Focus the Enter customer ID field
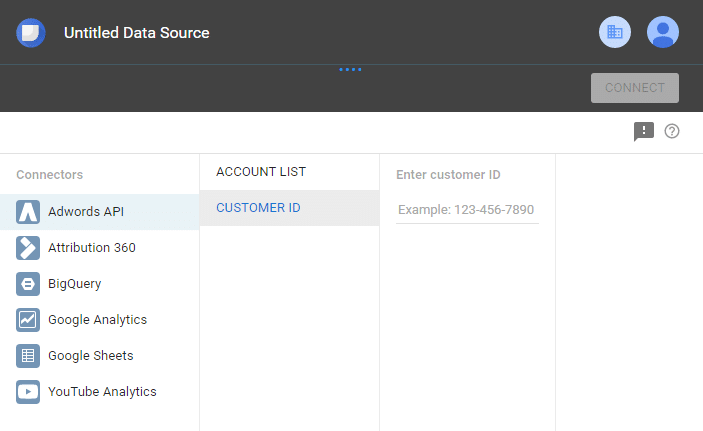The height and width of the screenshot is (431, 703). (467, 210)
